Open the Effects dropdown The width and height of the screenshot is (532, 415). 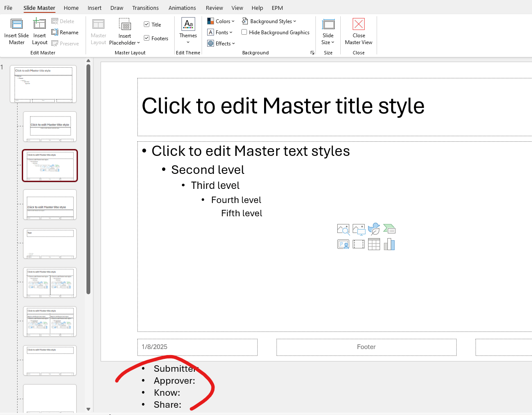pyautogui.click(x=221, y=43)
